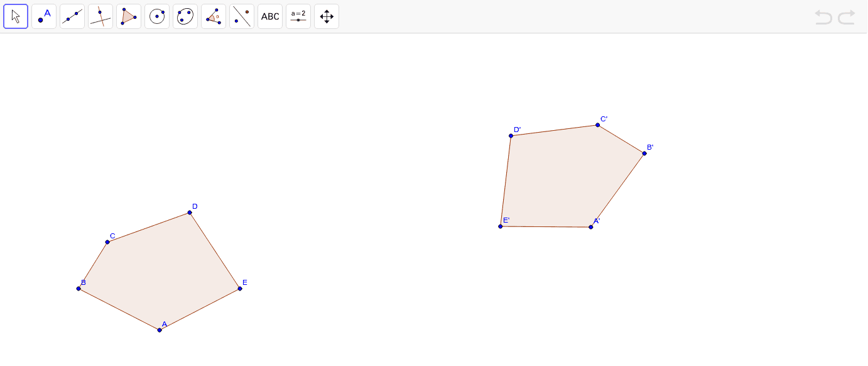Undo the last action
Viewport: 868px width, 366px height.
(x=823, y=17)
